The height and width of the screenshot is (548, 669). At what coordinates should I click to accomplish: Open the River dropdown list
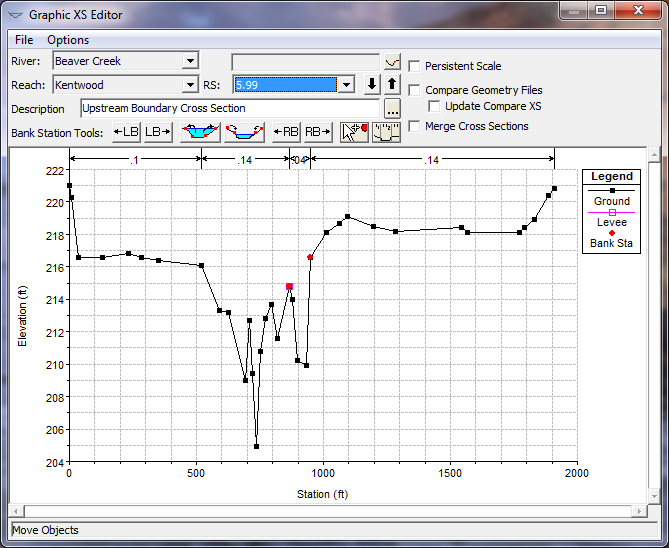pyautogui.click(x=189, y=62)
